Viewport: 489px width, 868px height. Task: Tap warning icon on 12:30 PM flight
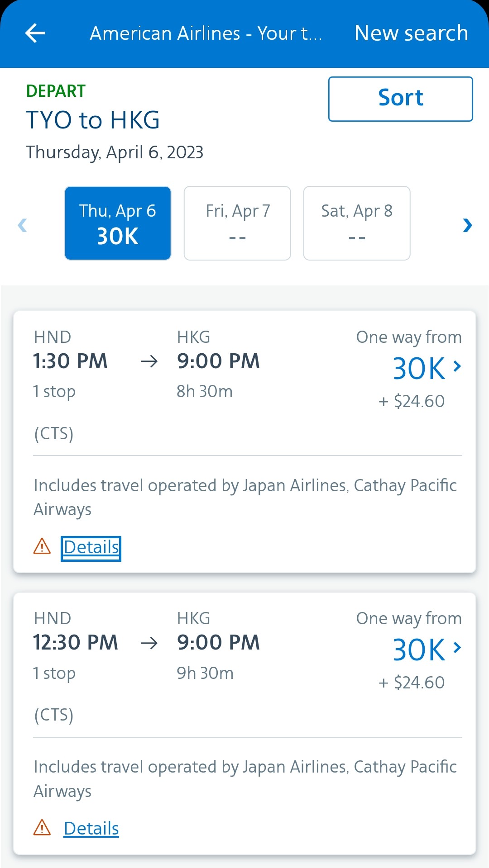click(x=42, y=828)
